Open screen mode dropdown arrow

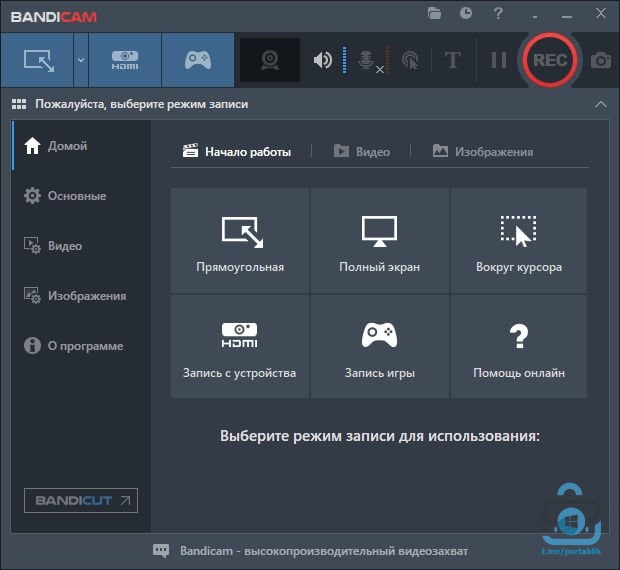coord(81,60)
